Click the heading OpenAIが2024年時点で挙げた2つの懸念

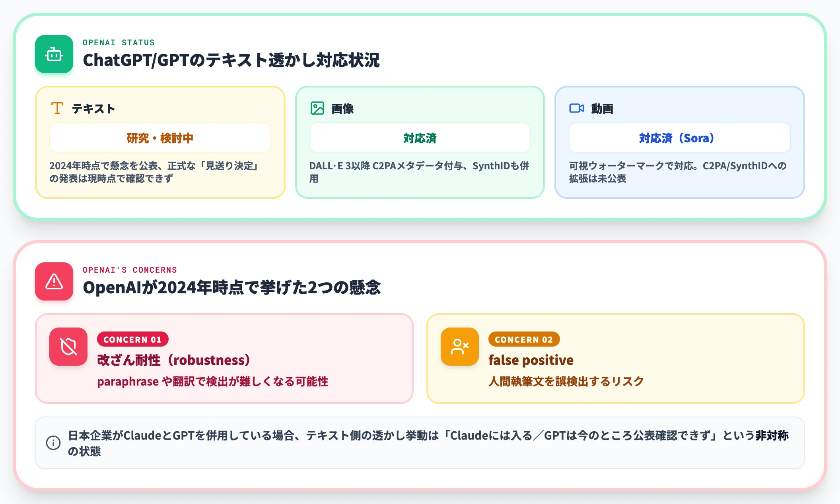pyautogui.click(x=231, y=288)
